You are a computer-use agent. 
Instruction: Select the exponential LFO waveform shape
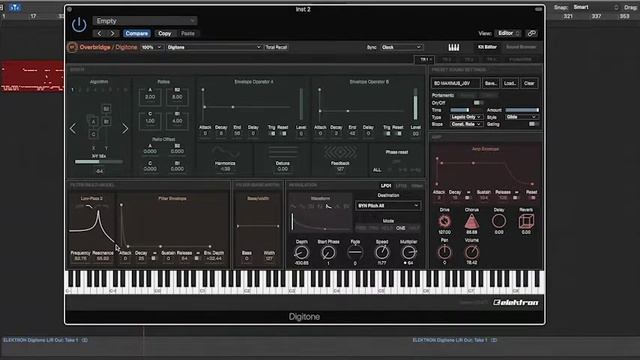pyautogui.click(x=329, y=207)
